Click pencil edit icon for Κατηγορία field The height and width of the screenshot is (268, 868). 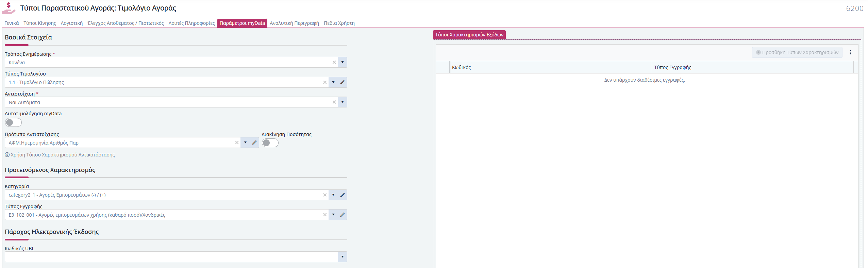(x=342, y=195)
